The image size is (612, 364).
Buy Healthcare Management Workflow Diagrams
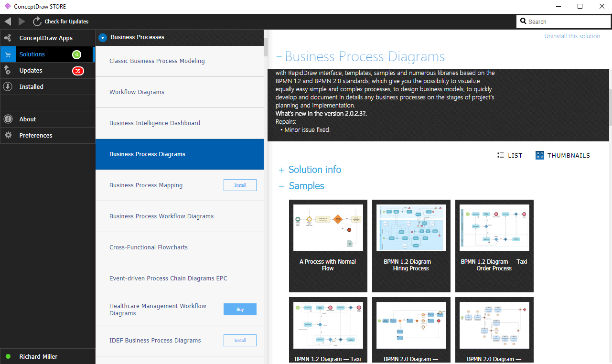tap(240, 310)
